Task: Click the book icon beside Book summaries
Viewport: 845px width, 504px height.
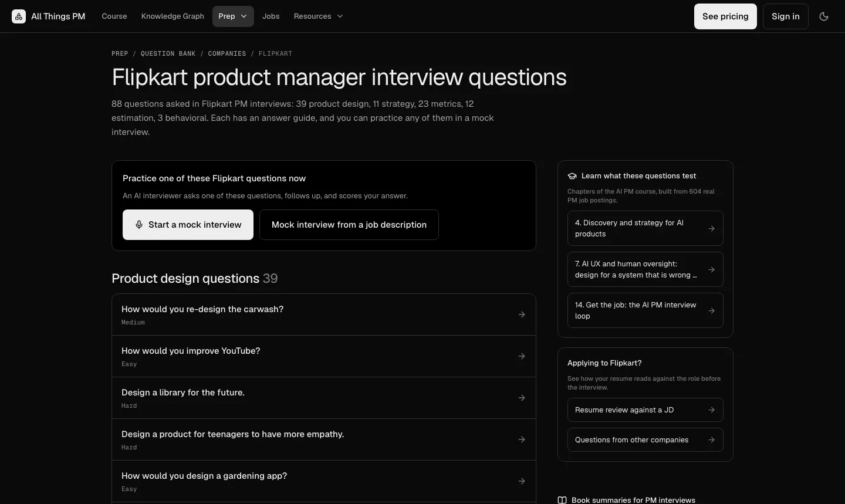Action: click(x=562, y=500)
